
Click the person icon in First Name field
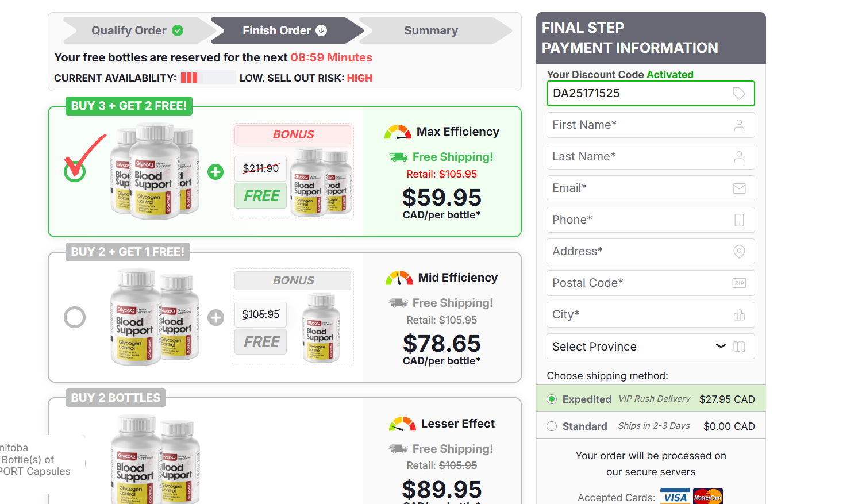pyautogui.click(x=739, y=125)
